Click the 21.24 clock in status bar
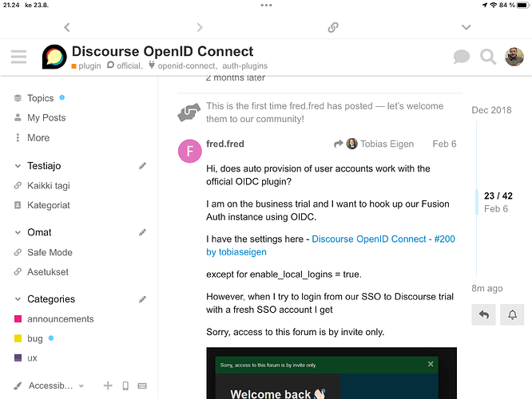This screenshot has height=399, width=532. (x=11, y=5)
